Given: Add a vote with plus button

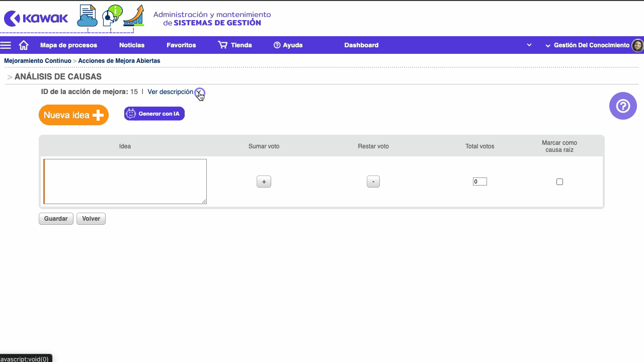Looking at the screenshot, I should [x=264, y=182].
